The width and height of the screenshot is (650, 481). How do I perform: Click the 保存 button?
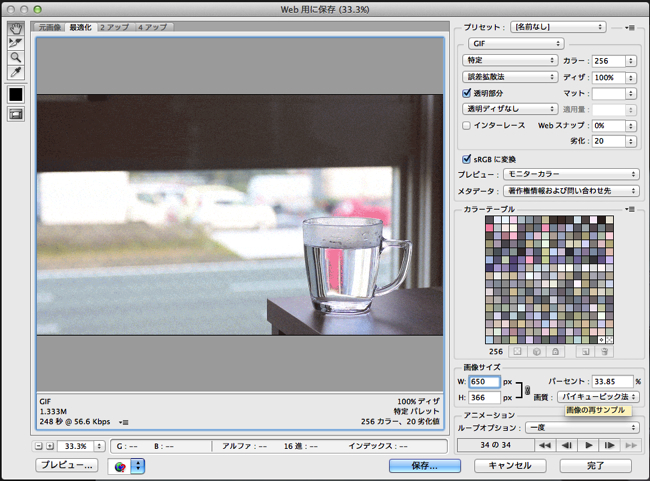tap(425, 466)
